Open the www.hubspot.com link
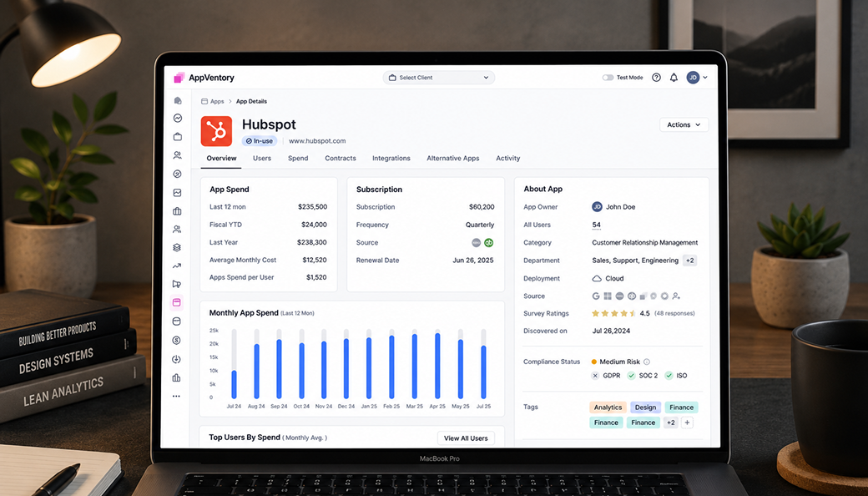This screenshot has height=496, width=868. pos(317,141)
